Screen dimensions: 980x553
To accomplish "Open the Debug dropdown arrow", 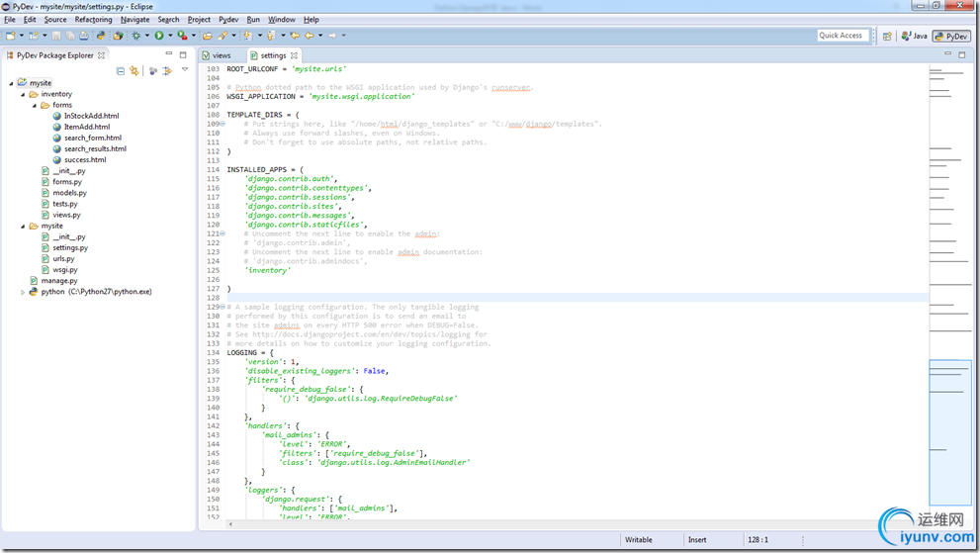I will click(x=147, y=36).
